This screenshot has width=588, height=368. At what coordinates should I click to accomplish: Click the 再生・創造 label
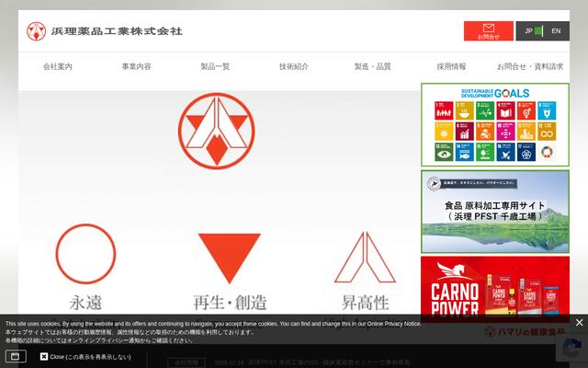click(230, 303)
